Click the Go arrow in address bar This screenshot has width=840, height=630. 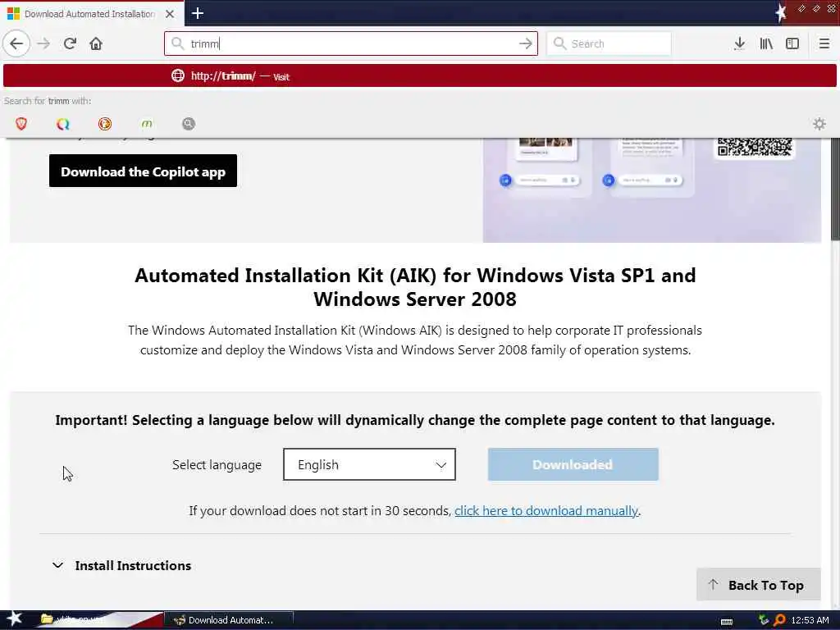pos(526,43)
